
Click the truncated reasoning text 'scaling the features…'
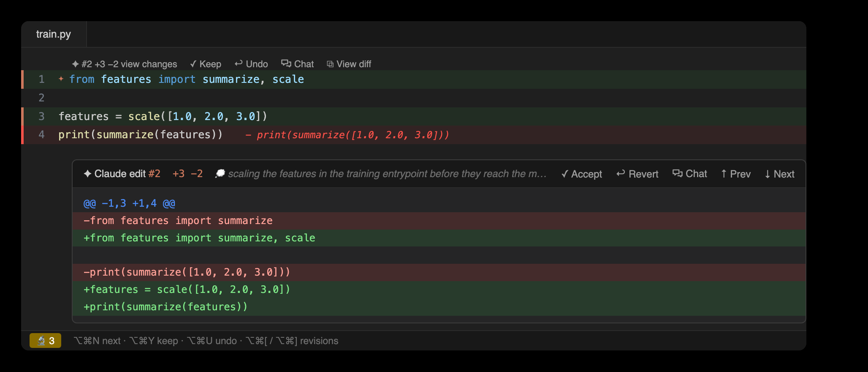pos(387,174)
